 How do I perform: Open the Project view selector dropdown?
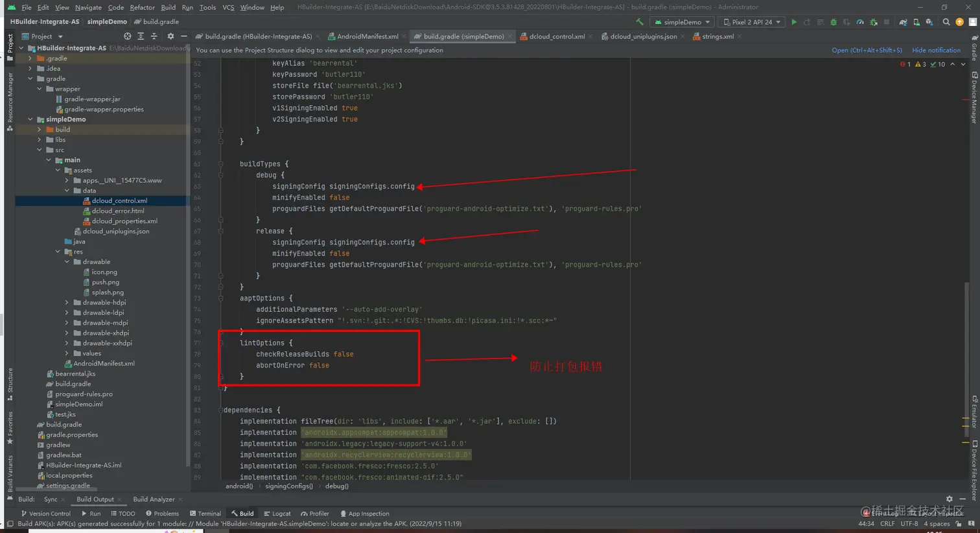43,36
